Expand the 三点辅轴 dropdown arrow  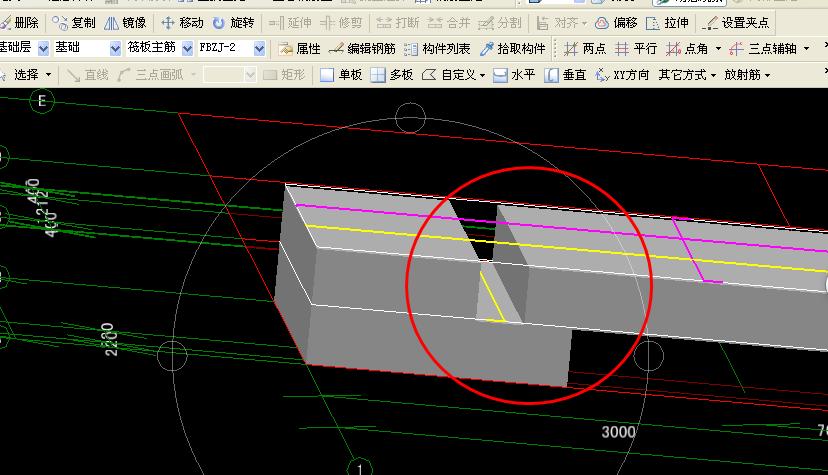[806, 49]
